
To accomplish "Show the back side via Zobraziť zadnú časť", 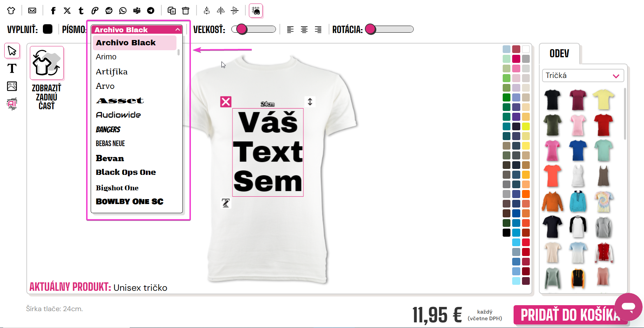I will pyautogui.click(x=47, y=79).
